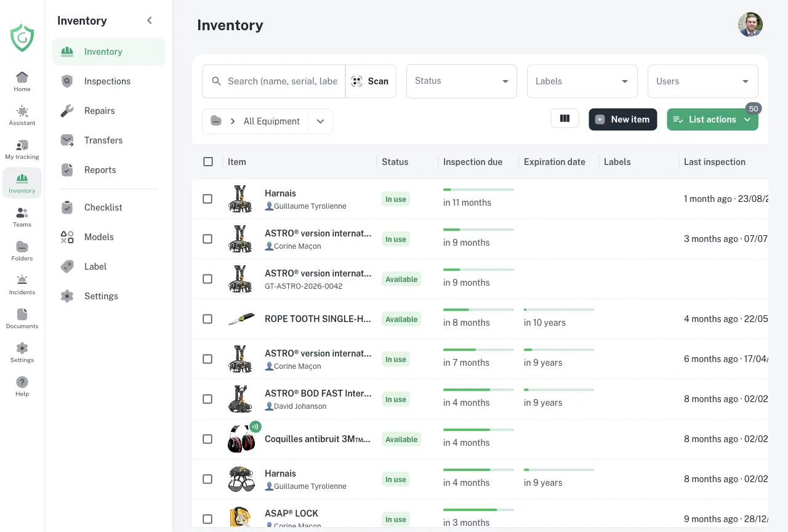The height and width of the screenshot is (532, 788).
Task: Expand the All Equipment folder chevron dropdown
Action: pos(320,121)
